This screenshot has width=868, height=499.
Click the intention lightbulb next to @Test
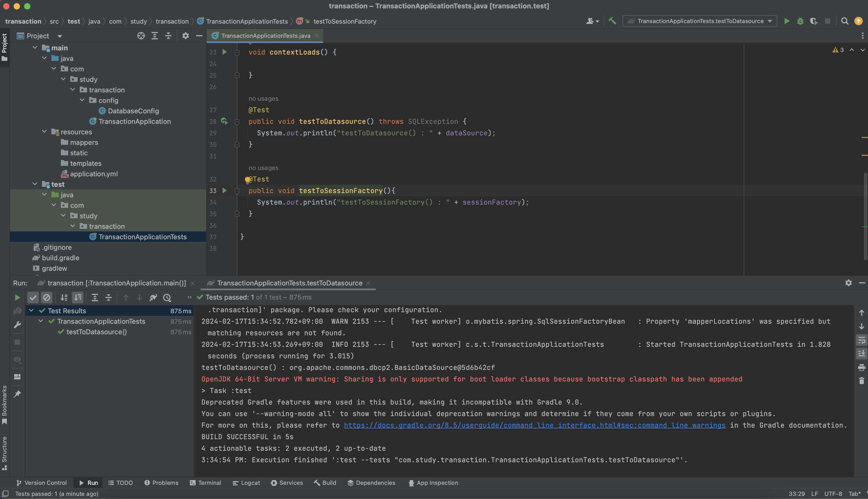[247, 180]
